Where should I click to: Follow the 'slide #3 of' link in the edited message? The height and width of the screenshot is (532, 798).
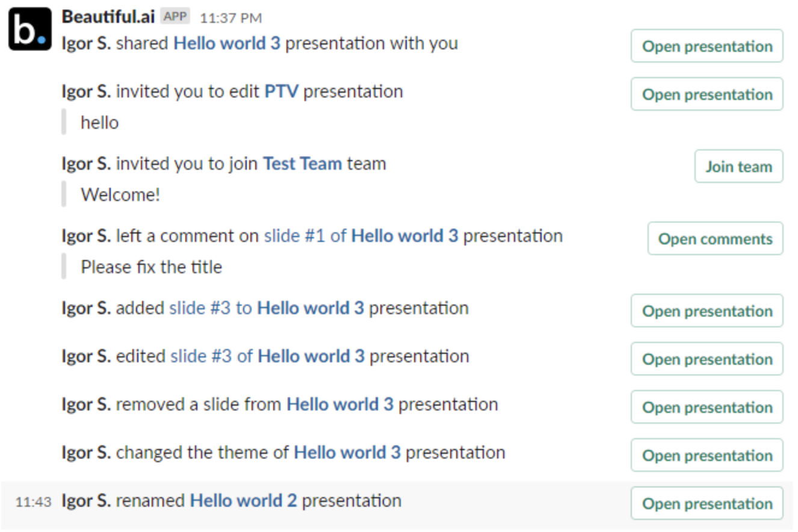click(211, 356)
